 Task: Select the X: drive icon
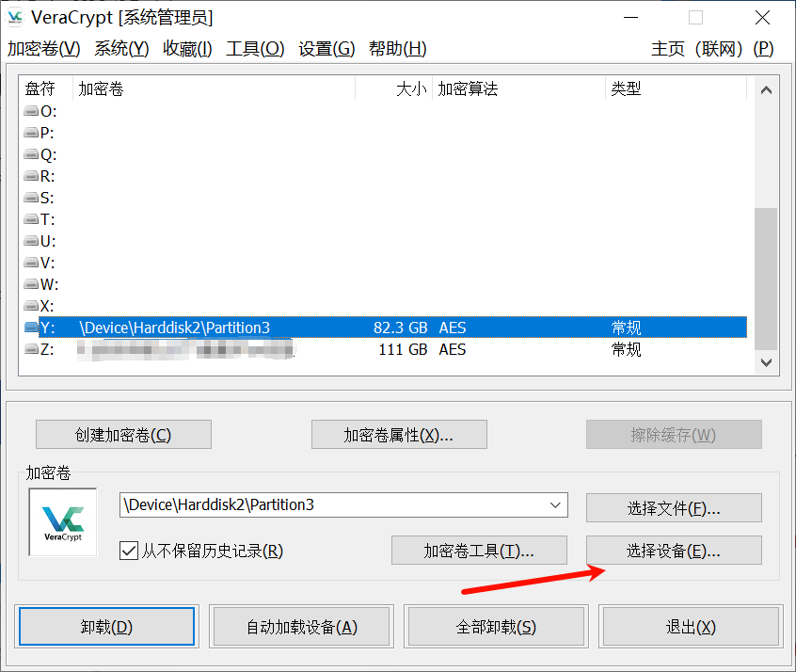[31, 305]
